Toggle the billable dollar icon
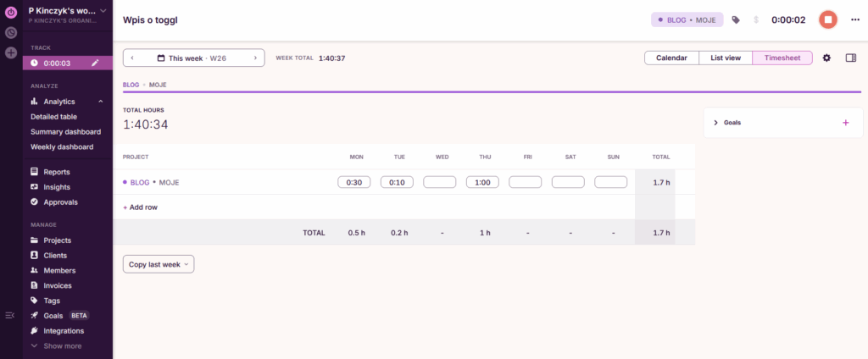This screenshot has width=868, height=359. point(755,20)
